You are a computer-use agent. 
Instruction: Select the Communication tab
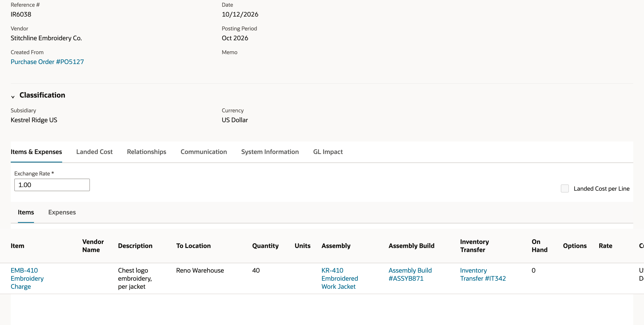[203, 152]
